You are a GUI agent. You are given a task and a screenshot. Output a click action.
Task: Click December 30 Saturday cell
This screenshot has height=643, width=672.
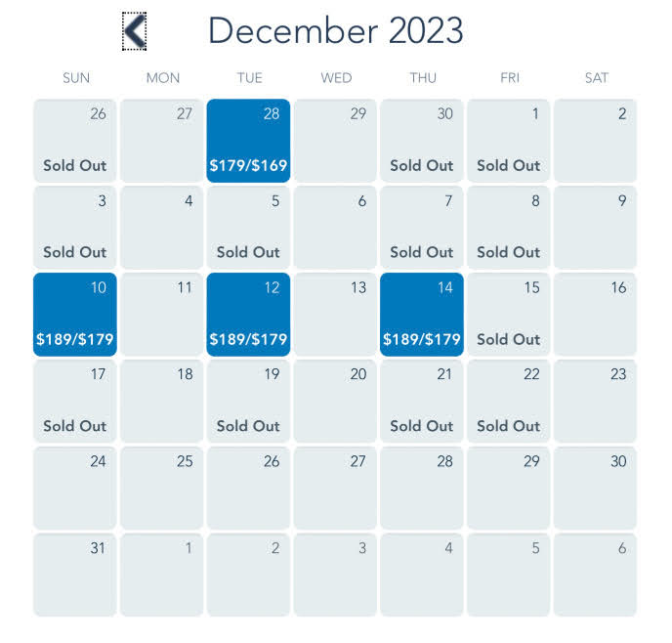pos(595,488)
